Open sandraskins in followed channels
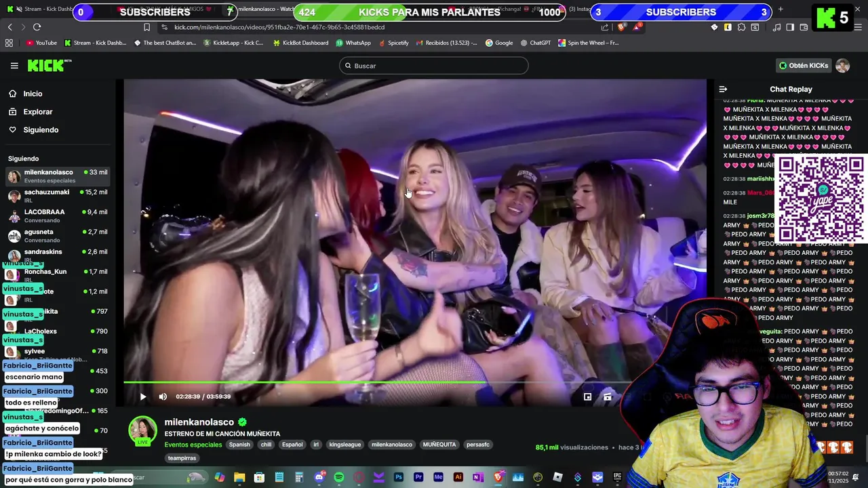The image size is (868, 488). tap(58, 255)
